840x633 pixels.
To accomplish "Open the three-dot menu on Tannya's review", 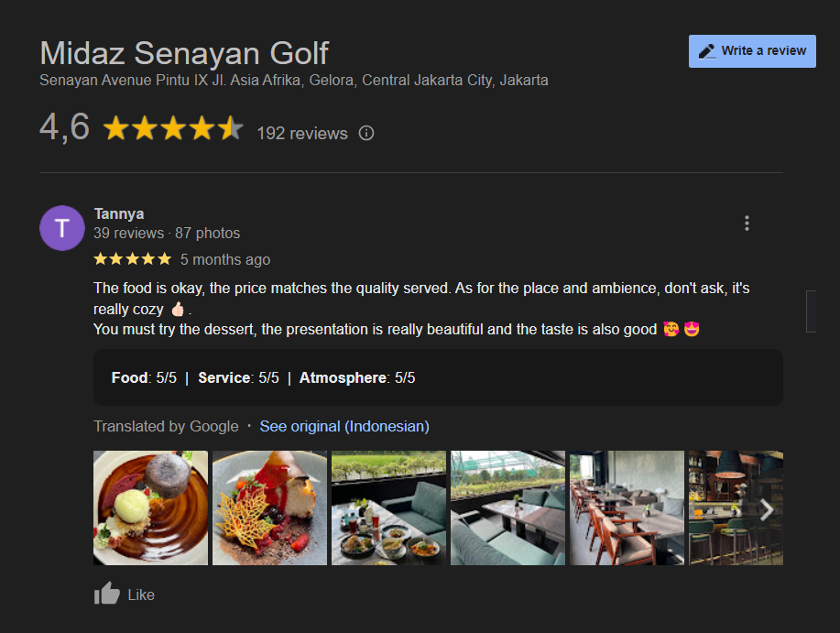I will 747,223.
